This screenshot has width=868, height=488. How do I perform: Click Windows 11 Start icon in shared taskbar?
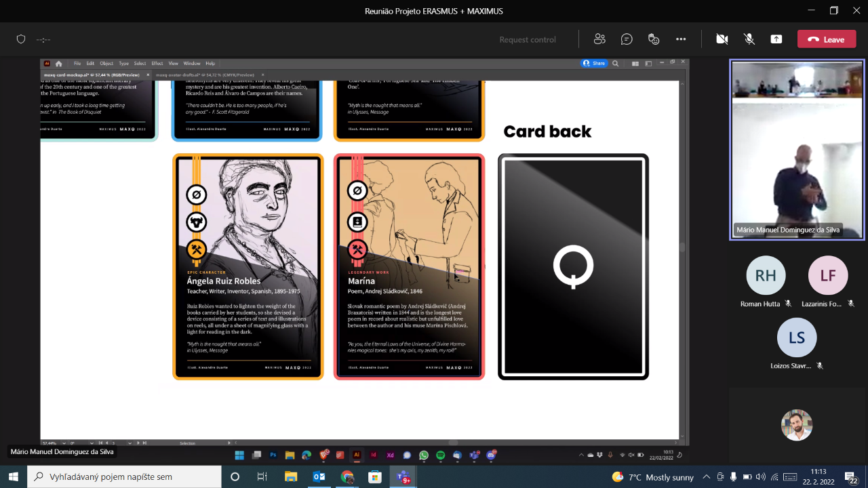(x=239, y=455)
